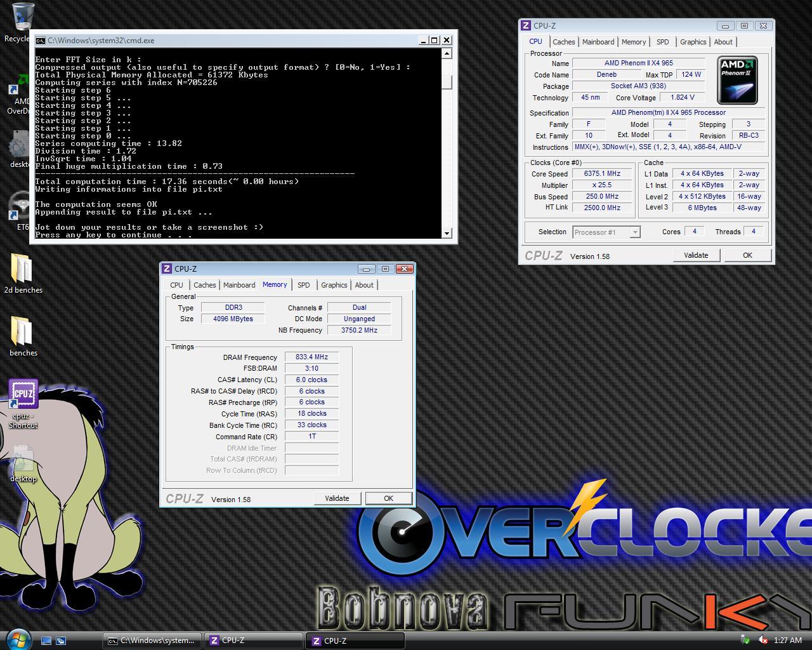Click the Bus Speed 250.0 MHz value
Screen dimensions: 812x650
(602, 196)
